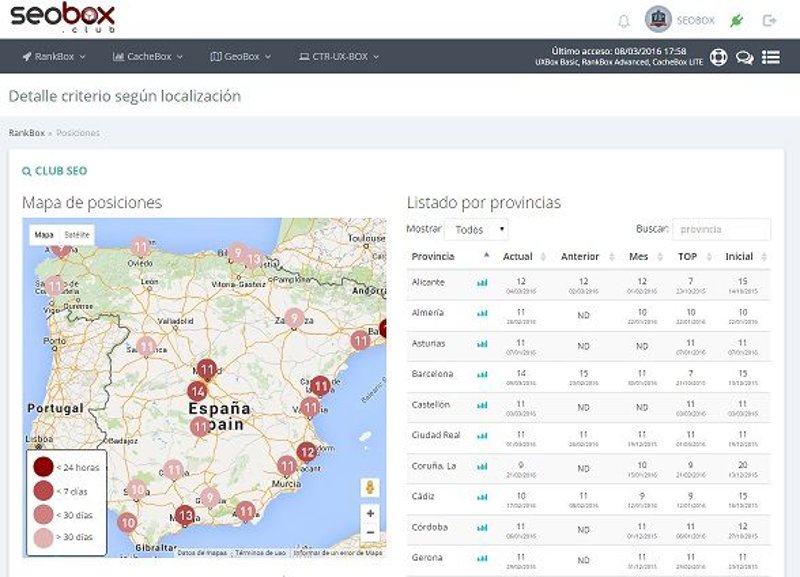
Task: Click the green plug connection icon
Action: pyautogui.click(x=738, y=20)
